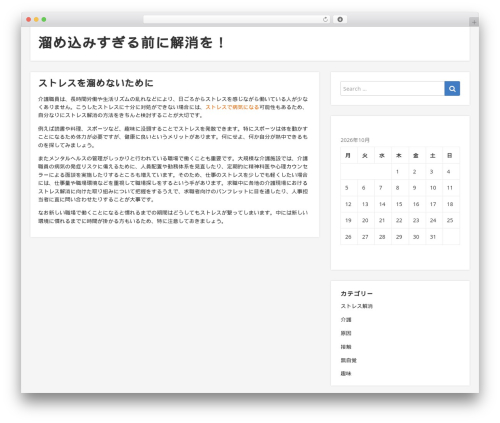Click the red close window dot
Screen dimensions: 500x423
click(x=29, y=20)
